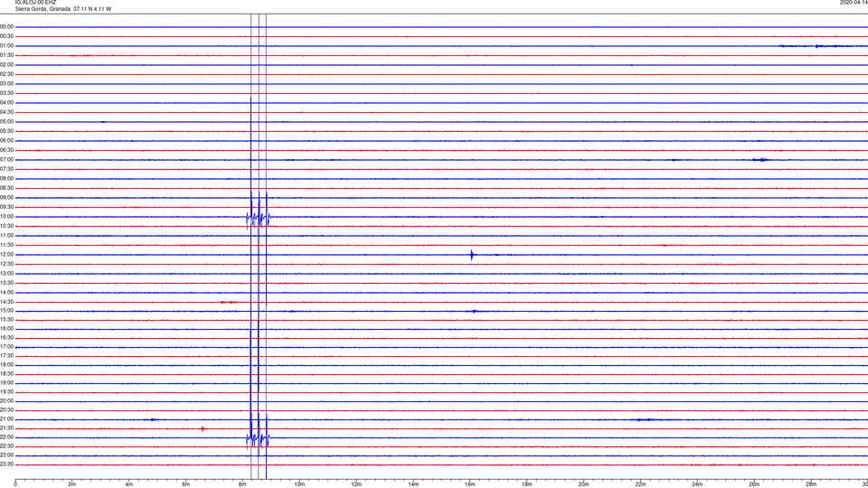Select the 09:00 time label
The height and width of the screenshot is (488, 868).
click(x=6, y=198)
